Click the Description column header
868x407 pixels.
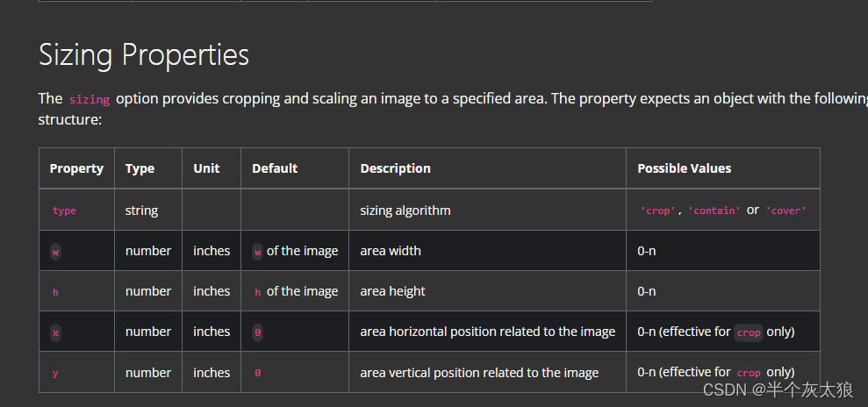point(395,168)
